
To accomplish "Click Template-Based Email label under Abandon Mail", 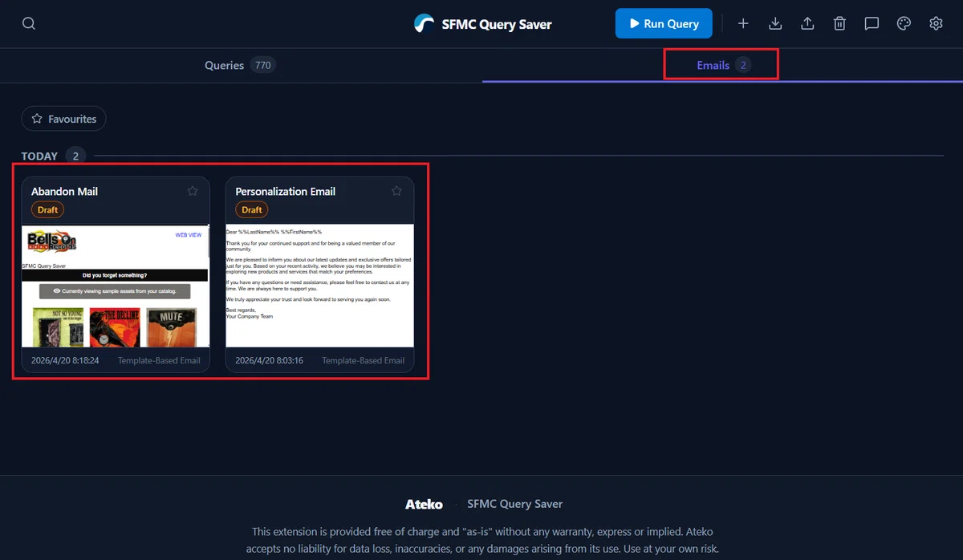I will 159,360.
